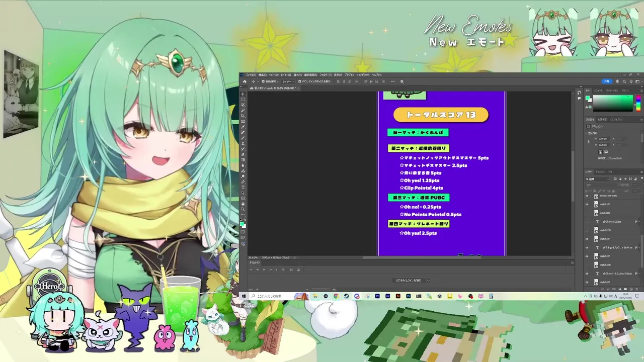The height and width of the screenshot is (362, 644).
Task: Open Steam from the Windows taskbar
Action: pos(346,296)
